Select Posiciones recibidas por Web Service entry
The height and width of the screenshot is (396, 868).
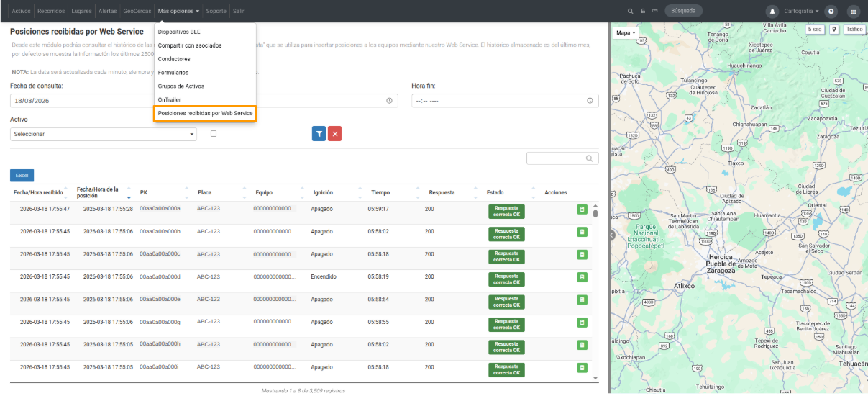click(205, 113)
